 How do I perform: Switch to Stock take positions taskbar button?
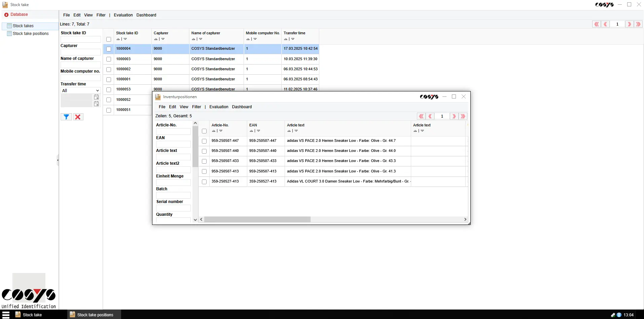(x=95, y=315)
